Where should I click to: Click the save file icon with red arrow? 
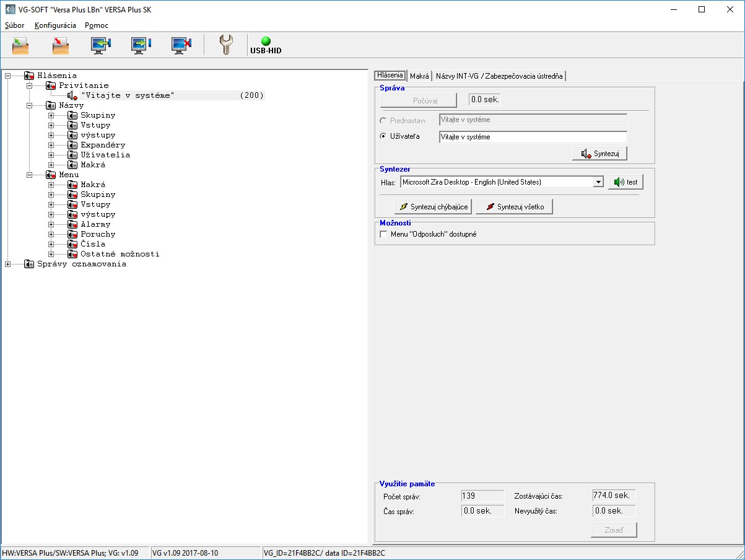(x=60, y=45)
